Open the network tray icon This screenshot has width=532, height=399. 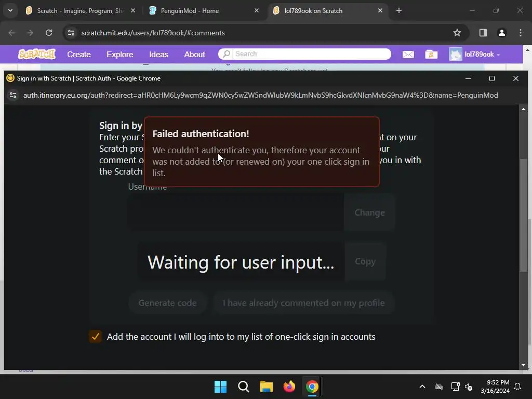(455, 387)
